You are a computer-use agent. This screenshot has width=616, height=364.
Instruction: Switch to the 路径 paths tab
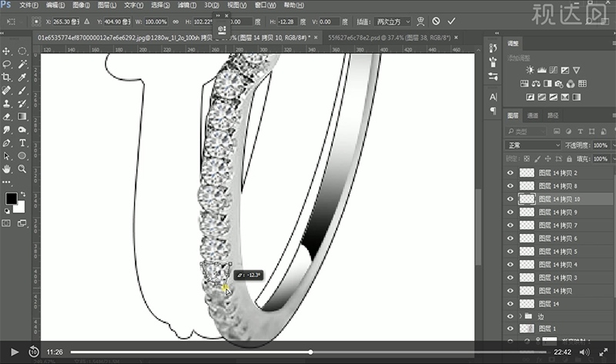553,115
